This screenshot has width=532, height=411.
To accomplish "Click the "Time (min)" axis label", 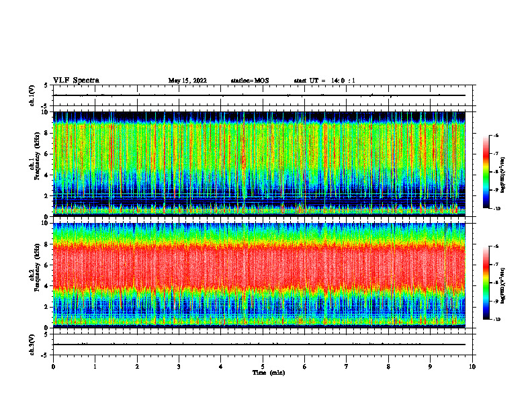I will [x=269, y=373].
